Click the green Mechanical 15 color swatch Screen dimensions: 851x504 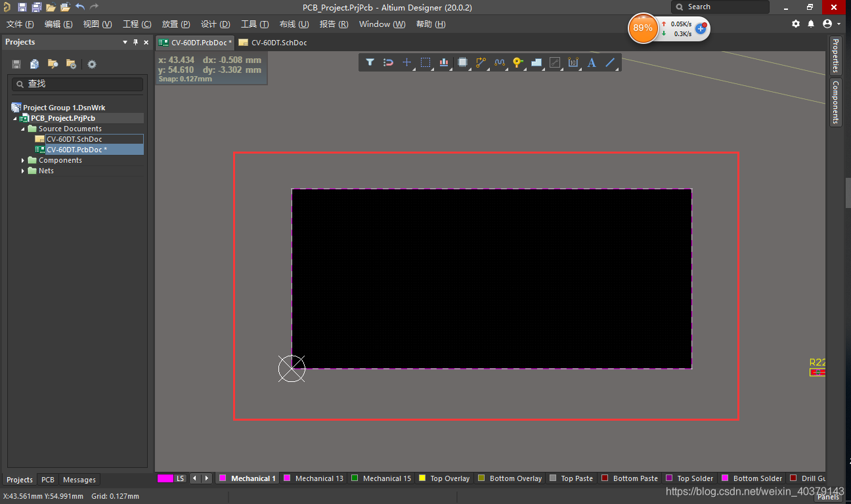click(355, 478)
